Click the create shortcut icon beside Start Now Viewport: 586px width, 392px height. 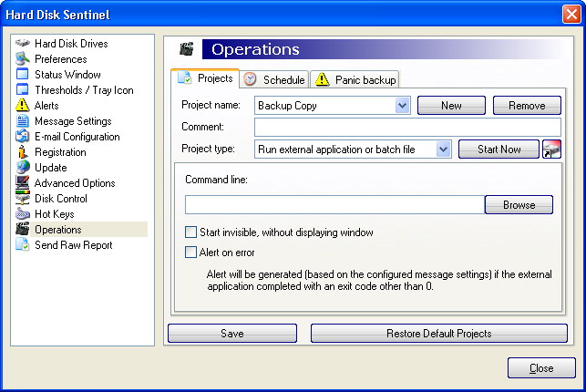coord(551,150)
